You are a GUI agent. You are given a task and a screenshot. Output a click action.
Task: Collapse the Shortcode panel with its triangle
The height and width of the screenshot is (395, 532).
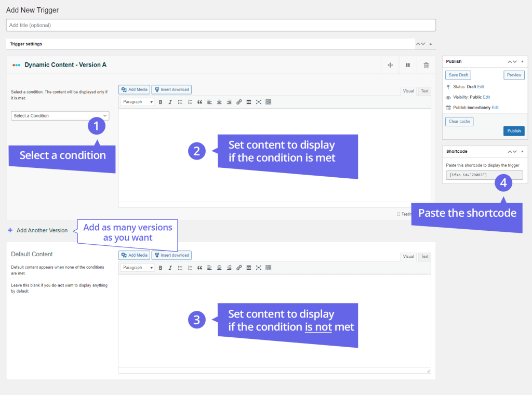[522, 152]
